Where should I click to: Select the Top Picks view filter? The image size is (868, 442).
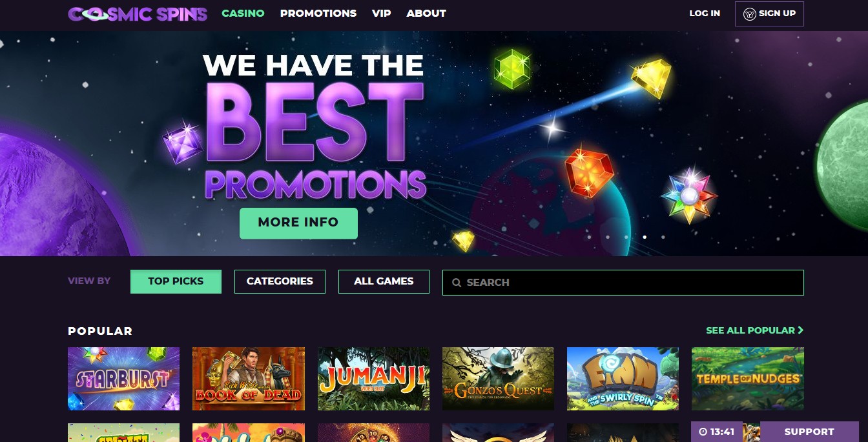pyautogui.click(x=176, y=281)
